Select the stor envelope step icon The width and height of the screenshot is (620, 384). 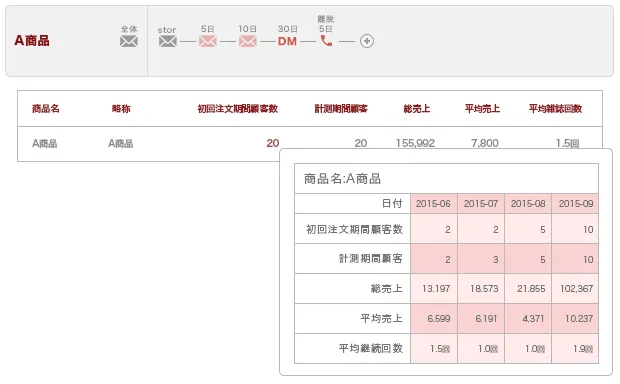click(x=168, y=41)
